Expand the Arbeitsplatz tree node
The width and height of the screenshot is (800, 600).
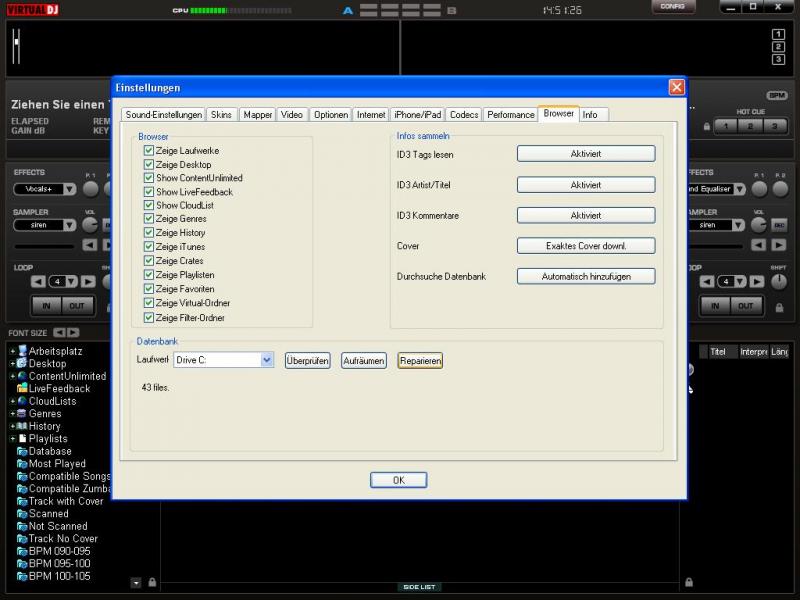(x=12, y=352)
